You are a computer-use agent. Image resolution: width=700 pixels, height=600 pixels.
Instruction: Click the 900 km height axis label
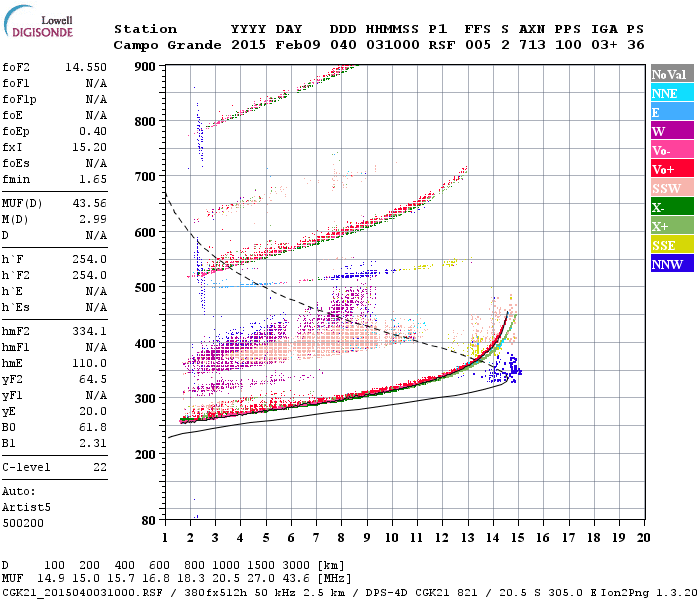point(145,67)
